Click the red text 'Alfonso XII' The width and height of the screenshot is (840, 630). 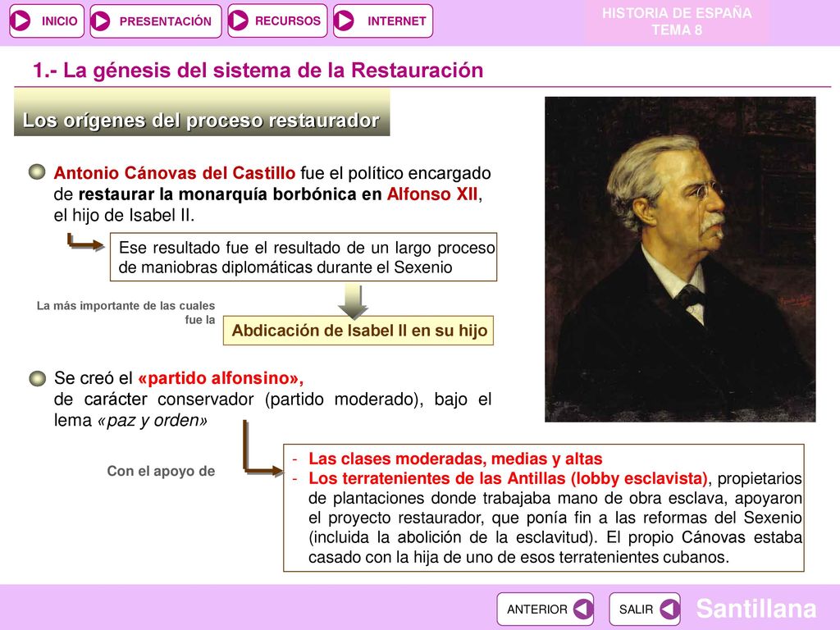point(432,194)
